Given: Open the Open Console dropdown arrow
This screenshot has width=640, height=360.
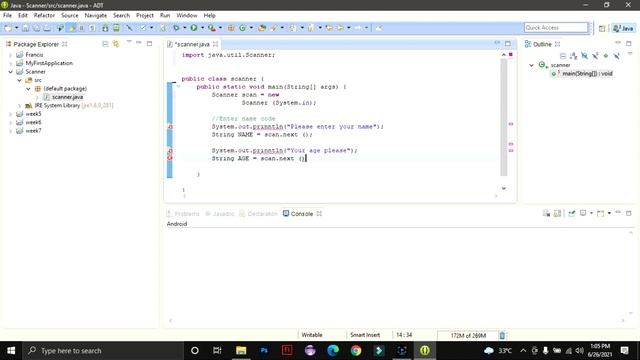Looking at the screenshot, I should click(x=609, y=213).
